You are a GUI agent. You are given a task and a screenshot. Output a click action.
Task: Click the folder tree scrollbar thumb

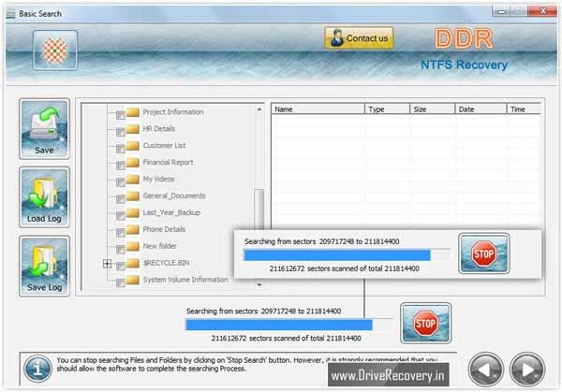tap(259, 210)
